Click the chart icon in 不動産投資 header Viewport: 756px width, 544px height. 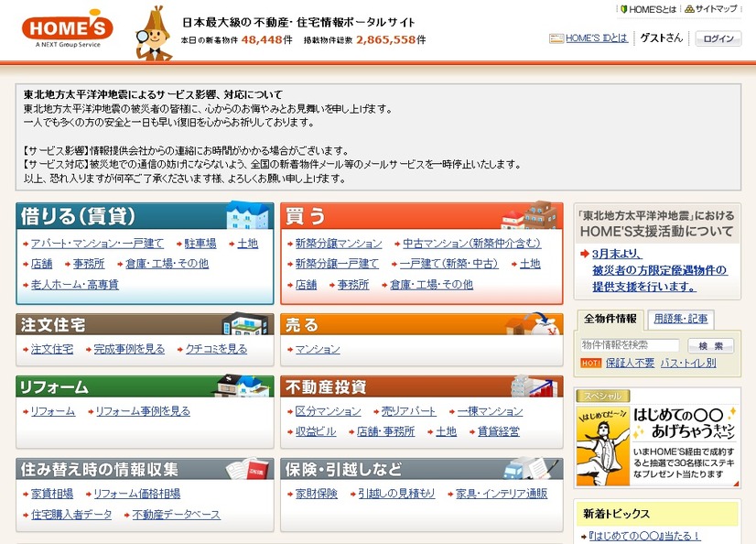point(533,386)
